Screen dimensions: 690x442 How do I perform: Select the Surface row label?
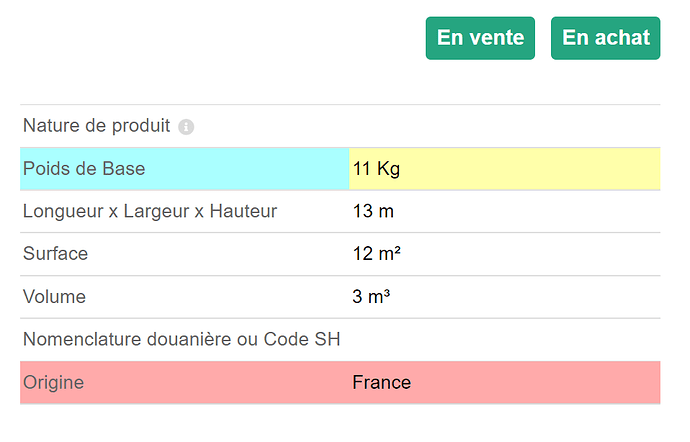pos(55,254)
